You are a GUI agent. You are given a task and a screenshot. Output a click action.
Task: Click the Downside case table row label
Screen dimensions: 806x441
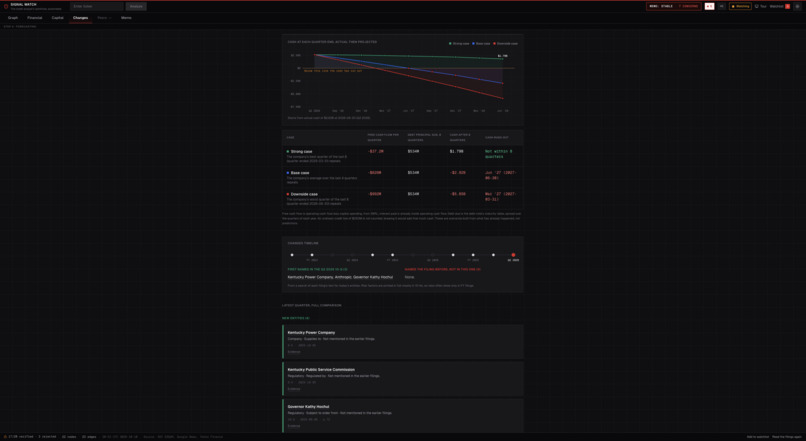point(302,194)
